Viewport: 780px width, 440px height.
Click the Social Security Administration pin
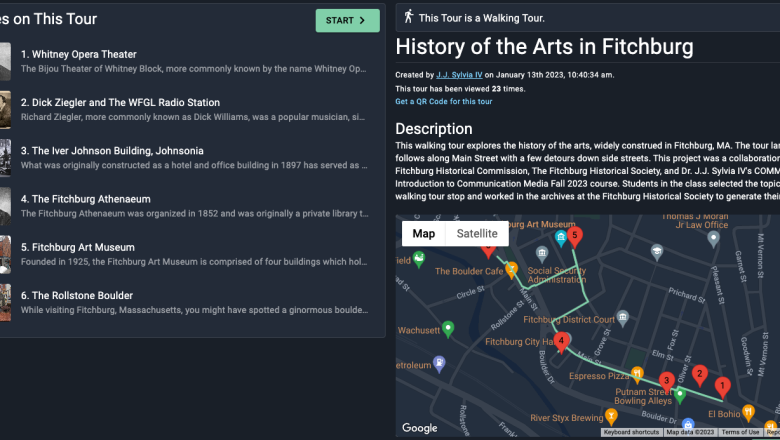(x=542, y=254)
